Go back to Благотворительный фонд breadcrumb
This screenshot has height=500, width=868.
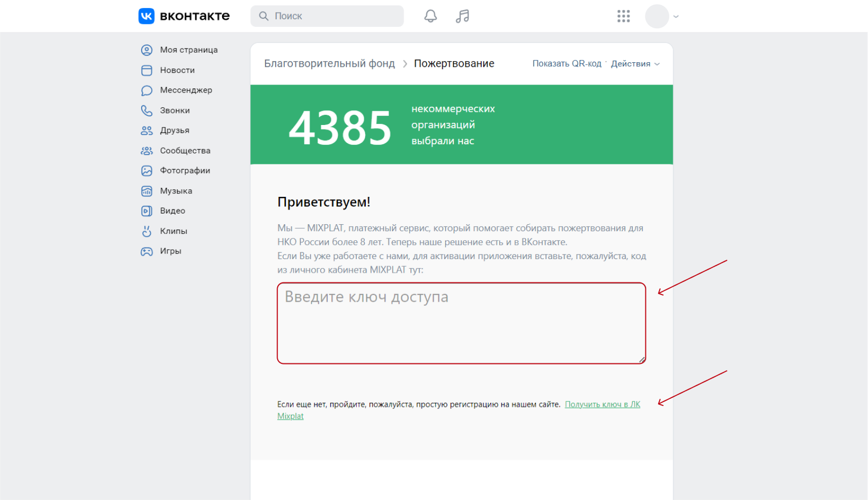[x=329, y=64]
